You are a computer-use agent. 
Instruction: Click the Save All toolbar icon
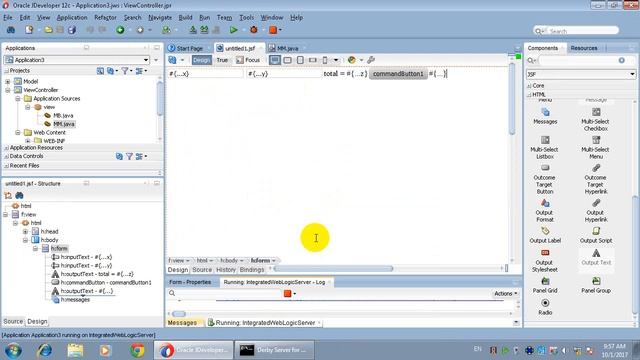[72, 30]
